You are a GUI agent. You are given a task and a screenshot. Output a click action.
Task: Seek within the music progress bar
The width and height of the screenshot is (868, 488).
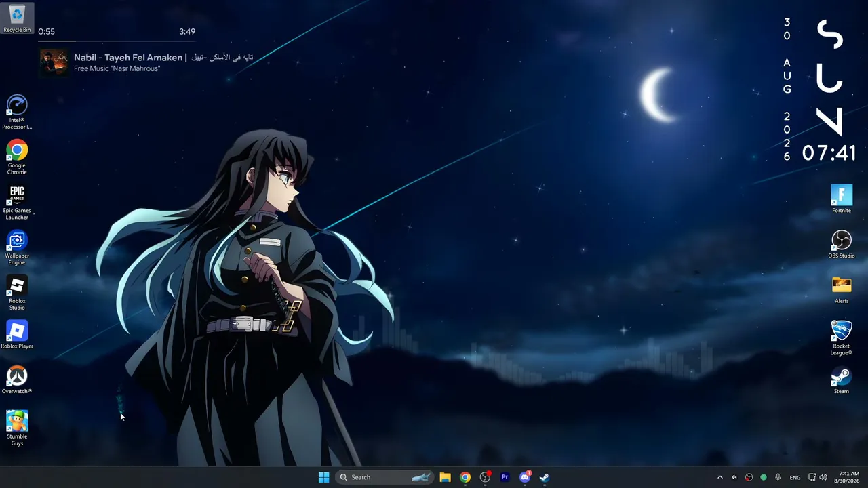[x=117, y=40]
